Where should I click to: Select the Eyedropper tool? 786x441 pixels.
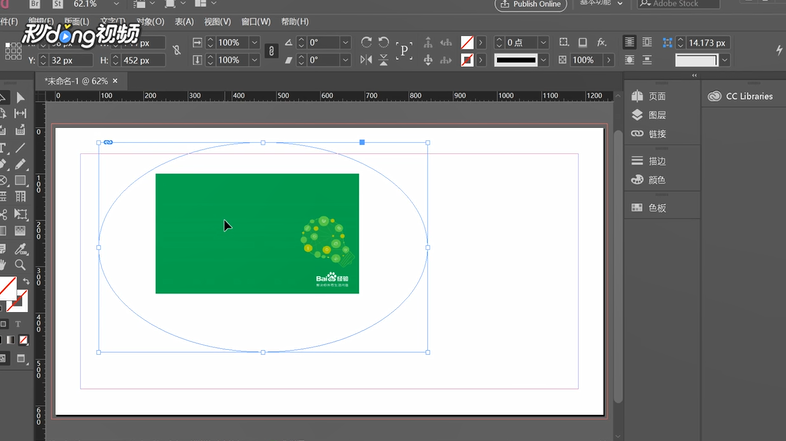(x=21, y=249)
